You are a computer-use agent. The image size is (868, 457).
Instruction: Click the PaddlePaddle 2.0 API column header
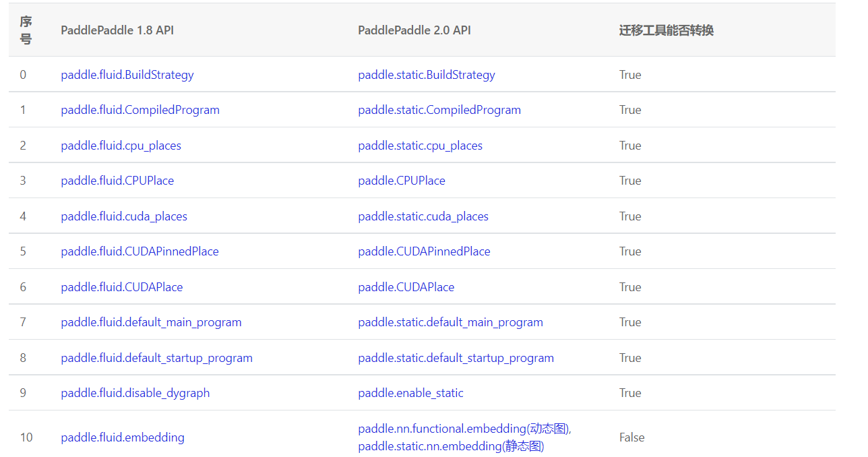413,30
